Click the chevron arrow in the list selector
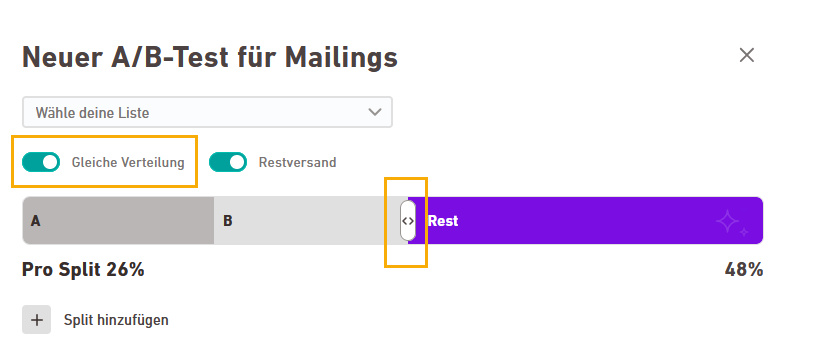The height and width of the screenshot is (364, 826). click(375, 112)
